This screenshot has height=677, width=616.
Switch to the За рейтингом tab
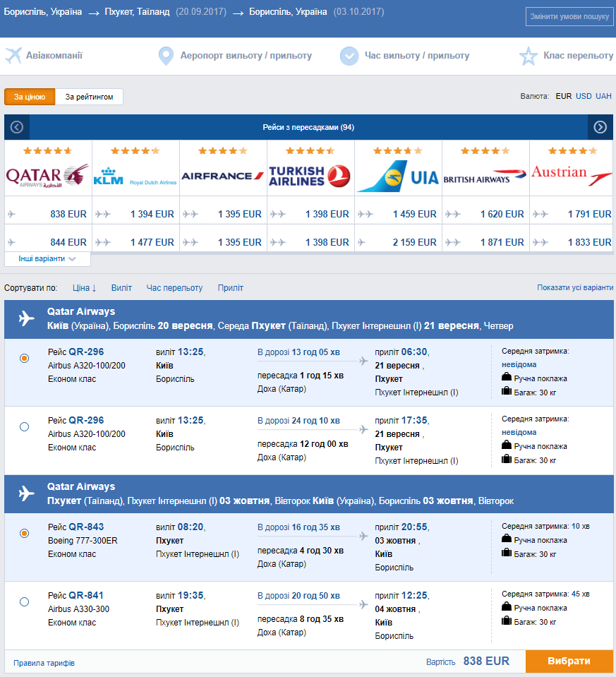pyautogui.click(x=90, y=97)
